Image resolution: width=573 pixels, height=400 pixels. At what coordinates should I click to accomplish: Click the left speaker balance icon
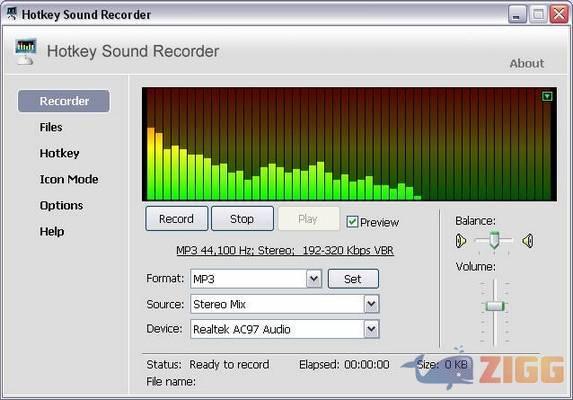[461, 241]
